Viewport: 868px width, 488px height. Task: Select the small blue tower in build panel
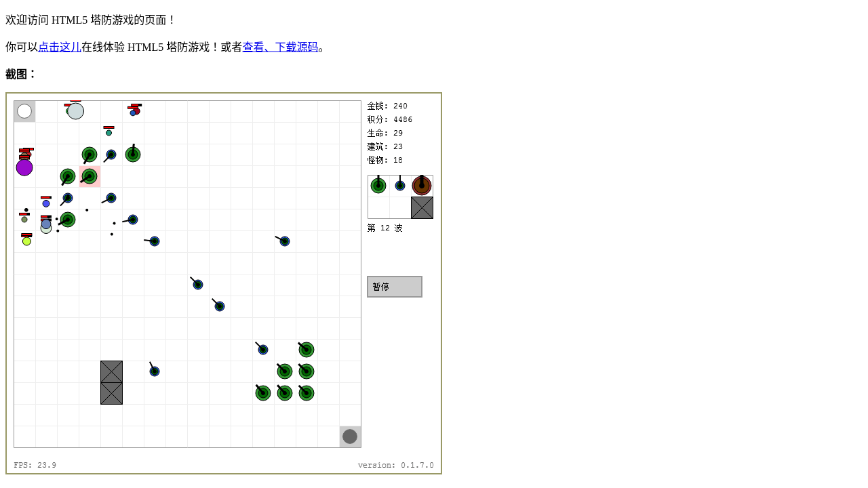(400, 185)
